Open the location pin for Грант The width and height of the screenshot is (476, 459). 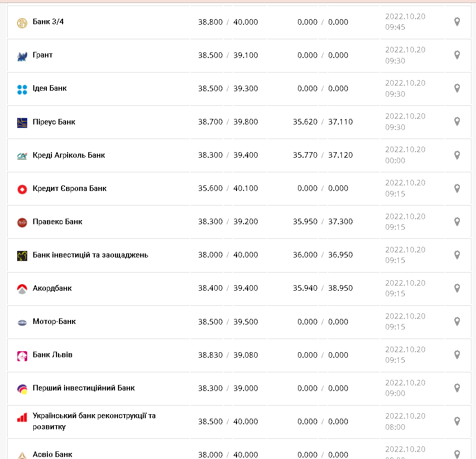click(457, 55)
